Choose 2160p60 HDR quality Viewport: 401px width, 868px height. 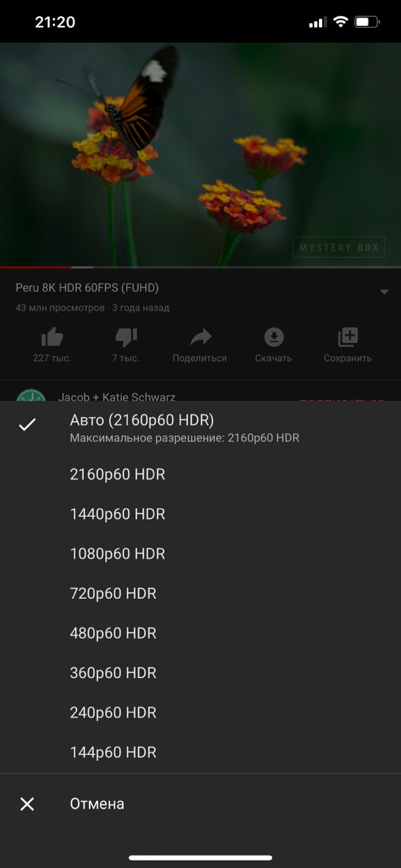(200, 475)
